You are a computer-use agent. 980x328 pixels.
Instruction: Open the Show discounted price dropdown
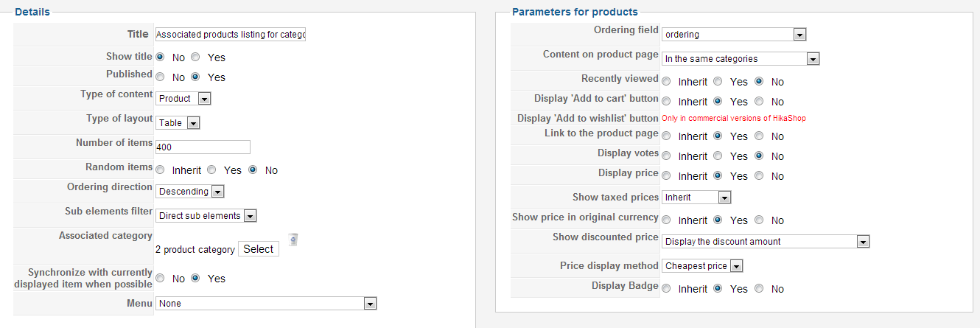(766, 242)
